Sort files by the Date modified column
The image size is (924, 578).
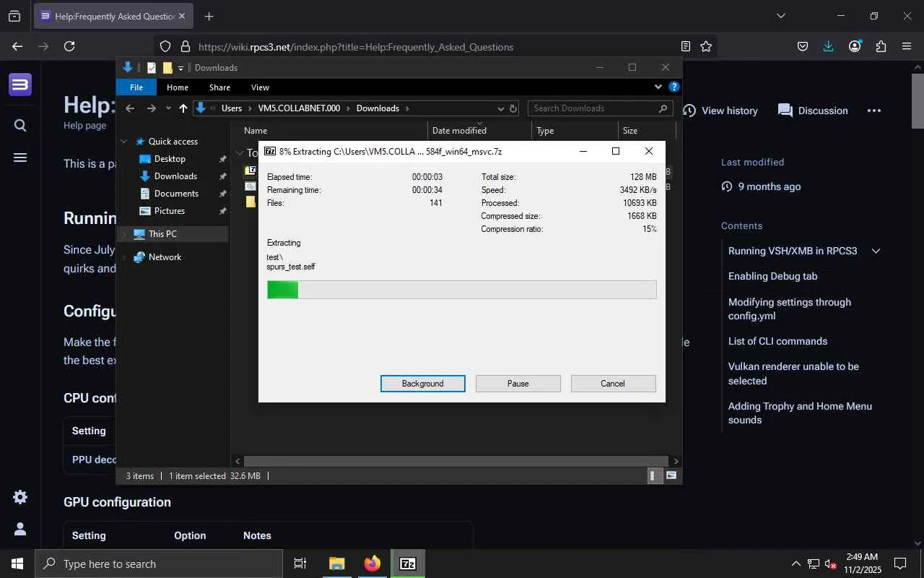click(480, 131)
